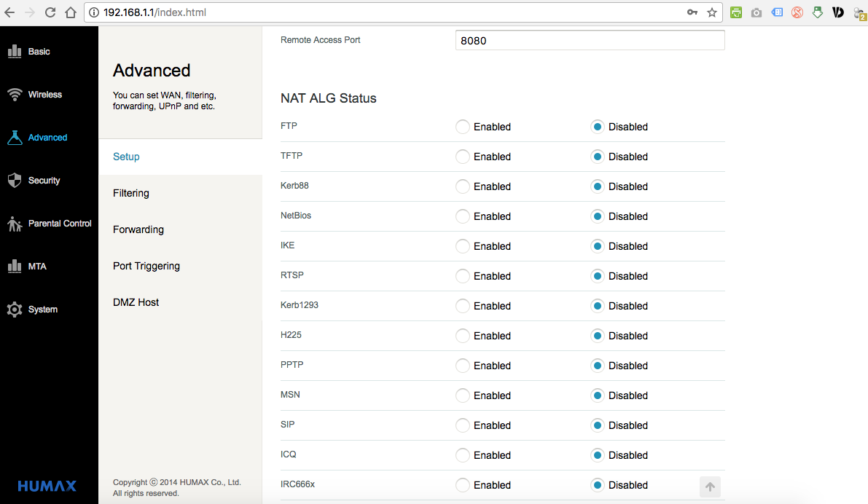Click the Security shield icon in sidebar
The height and width of the screenshot is (504, 868).
coord(15,181)
